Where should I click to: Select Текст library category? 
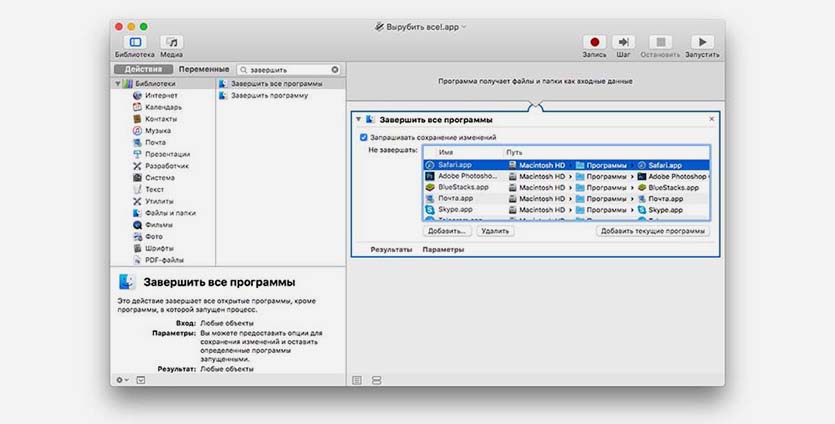pyautogui.click(x=154, y=189)
